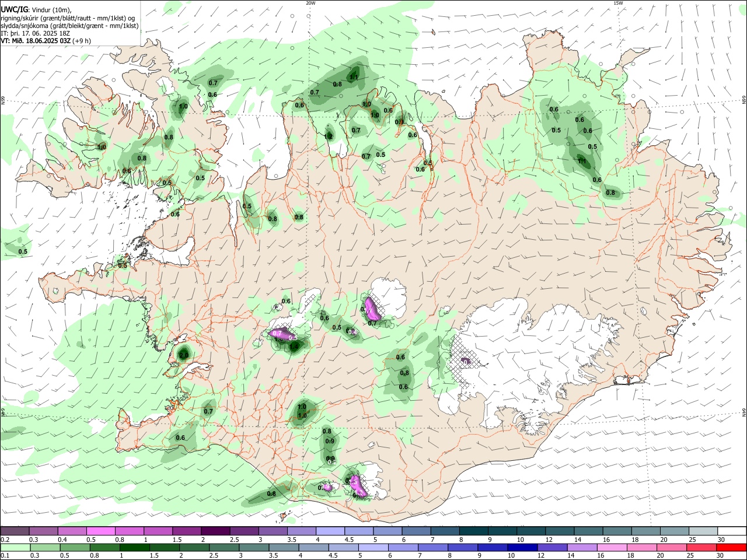Click the '20W' longitude label
747x560 pixels.
[x=310, y=3]
